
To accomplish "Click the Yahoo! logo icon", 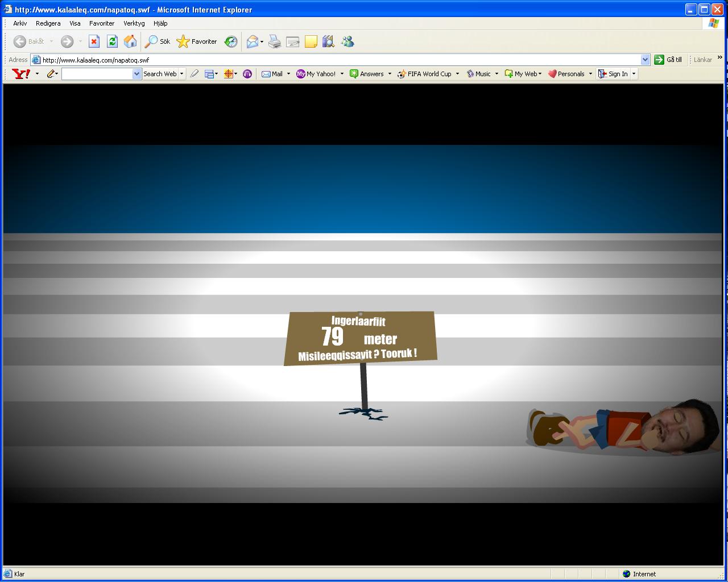I will (21, 74).
